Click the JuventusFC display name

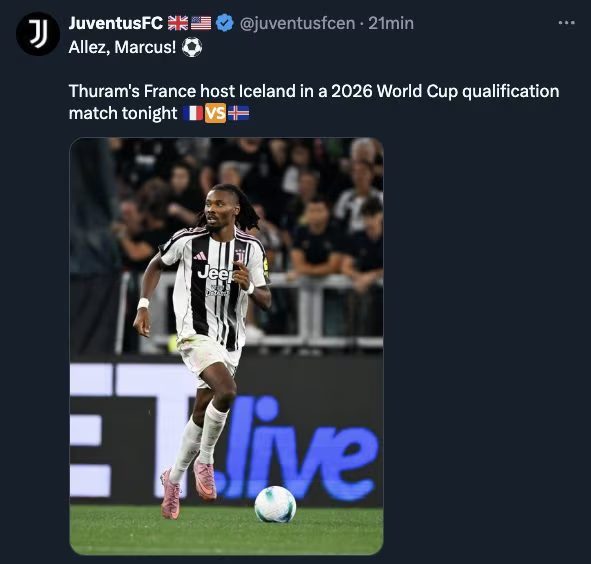(x=116, y=23)
